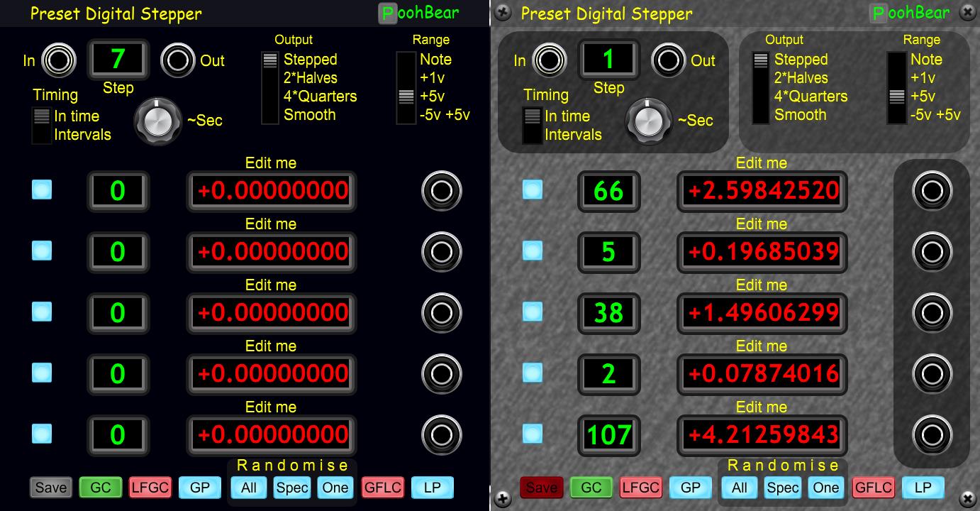Change the Range selector switch on left panel
The height and width of the screenshot is (511, 980).
[x=406, y=87]
